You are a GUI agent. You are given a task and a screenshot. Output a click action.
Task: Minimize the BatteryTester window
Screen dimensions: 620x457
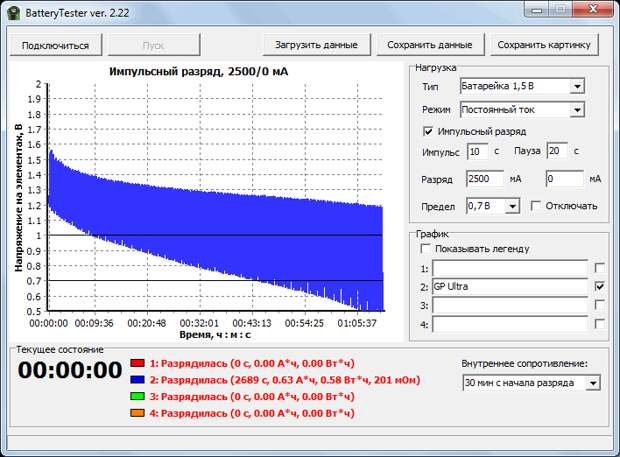pos(537,9)
